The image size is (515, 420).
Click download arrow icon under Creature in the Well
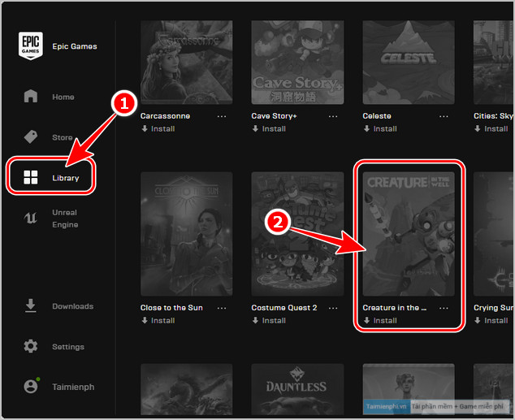366,320
